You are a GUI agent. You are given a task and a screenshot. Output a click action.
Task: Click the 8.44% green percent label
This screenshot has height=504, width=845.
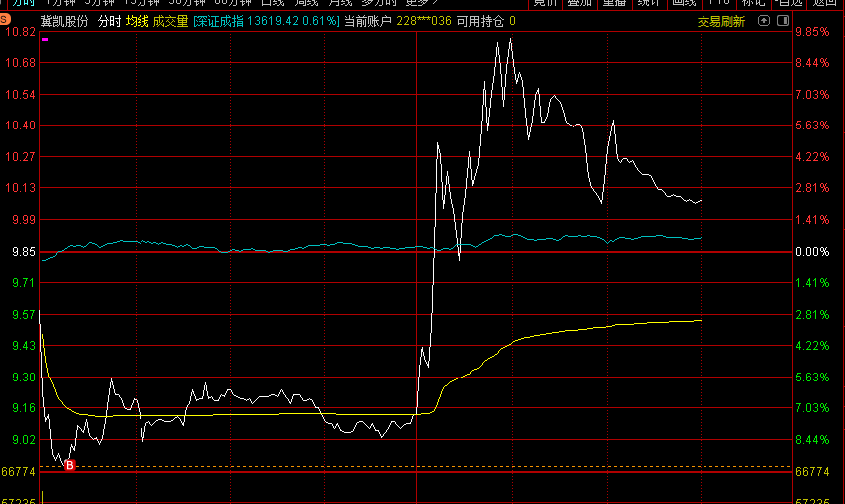pos(813,440)
